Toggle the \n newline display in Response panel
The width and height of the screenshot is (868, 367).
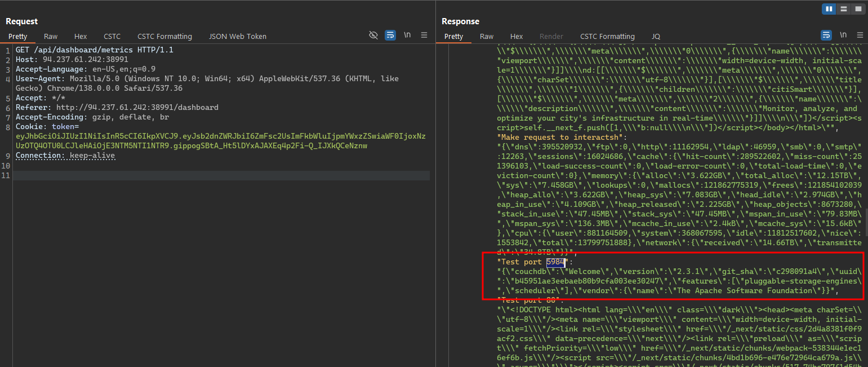tap(843, 35)
